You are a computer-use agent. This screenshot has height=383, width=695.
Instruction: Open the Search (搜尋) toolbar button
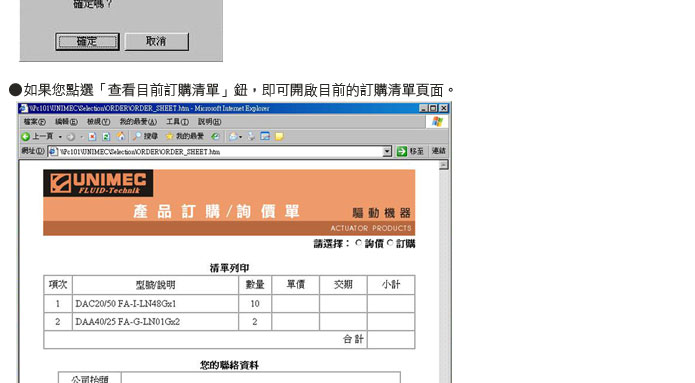point(145,137)
